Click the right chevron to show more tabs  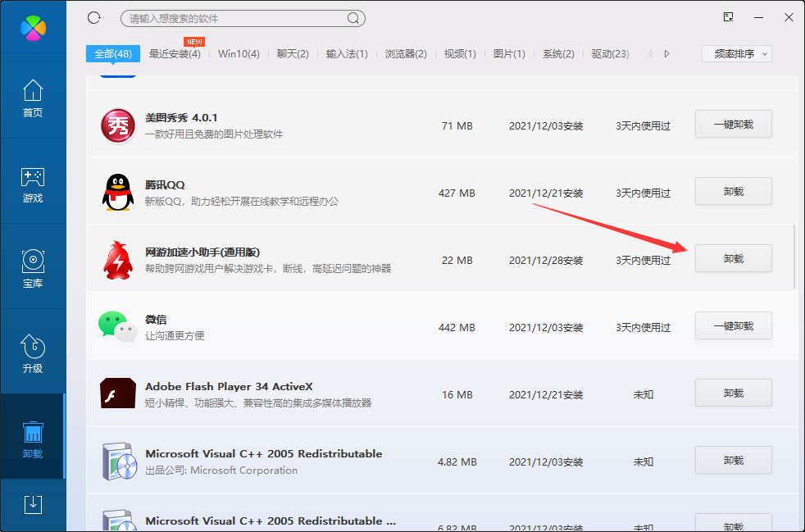[666, 52]
